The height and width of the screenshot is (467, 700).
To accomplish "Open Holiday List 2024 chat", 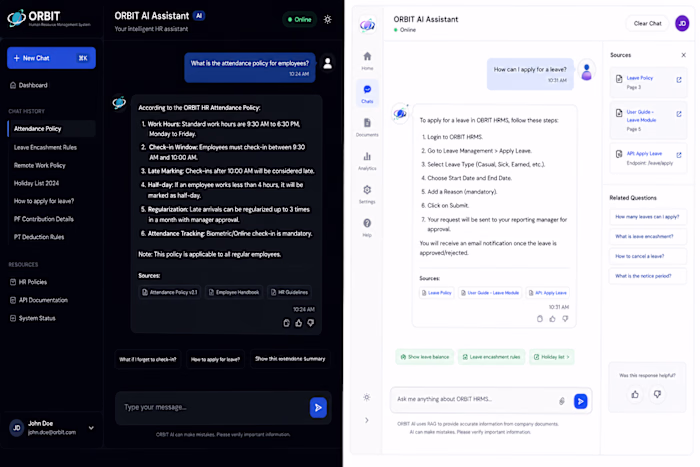I will pyautogui.click(x=36, y=183).
